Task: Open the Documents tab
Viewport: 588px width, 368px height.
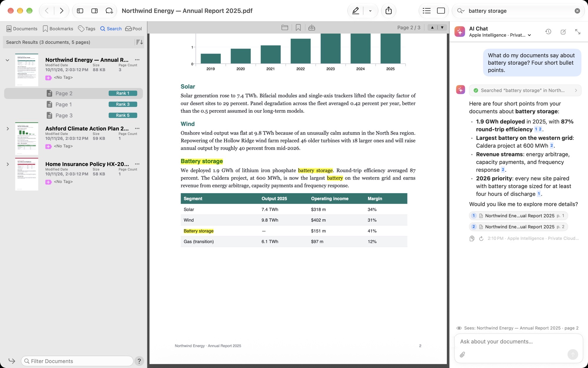Action: click(22, 29)
